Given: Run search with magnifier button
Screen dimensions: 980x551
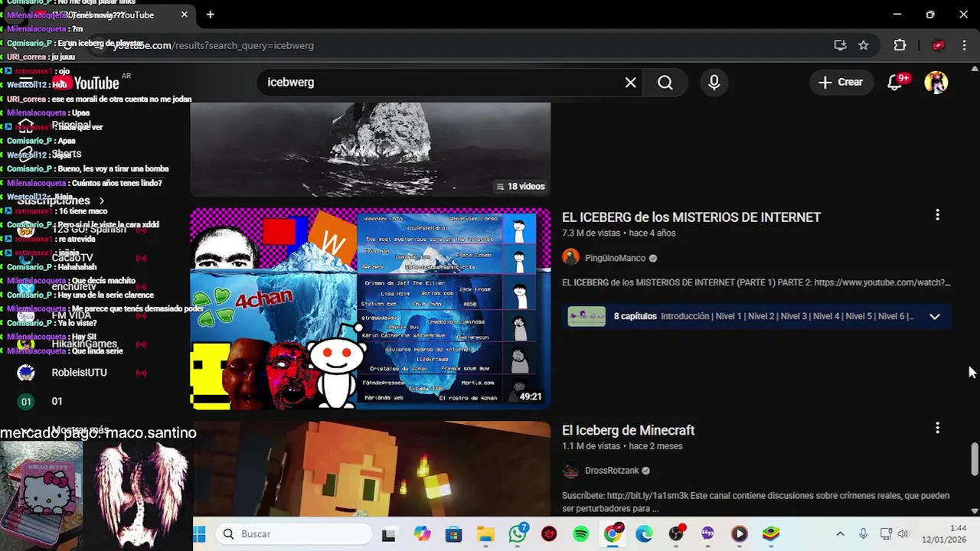Looking at the screenshot, I should coord(665,82).
